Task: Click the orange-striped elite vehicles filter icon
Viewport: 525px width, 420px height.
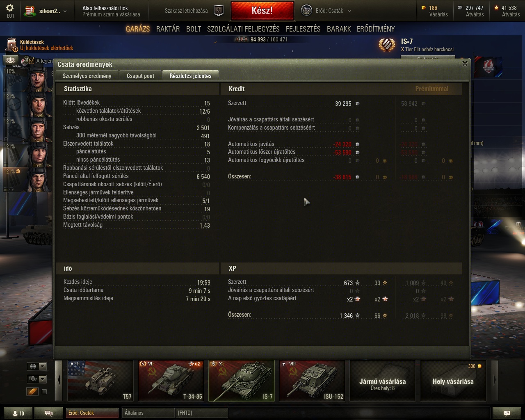Action: pyautogui.click(x=32, y=392)
